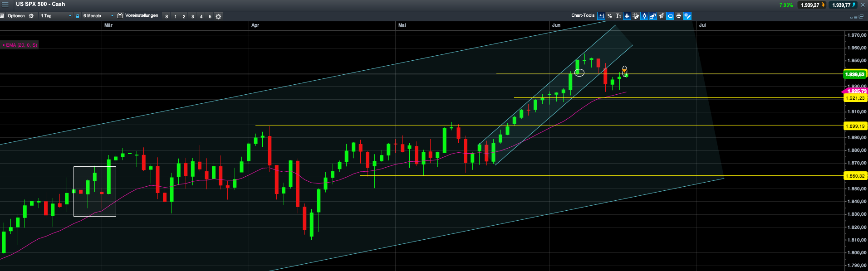Click the Jul month label on time axis

[702, 25]
